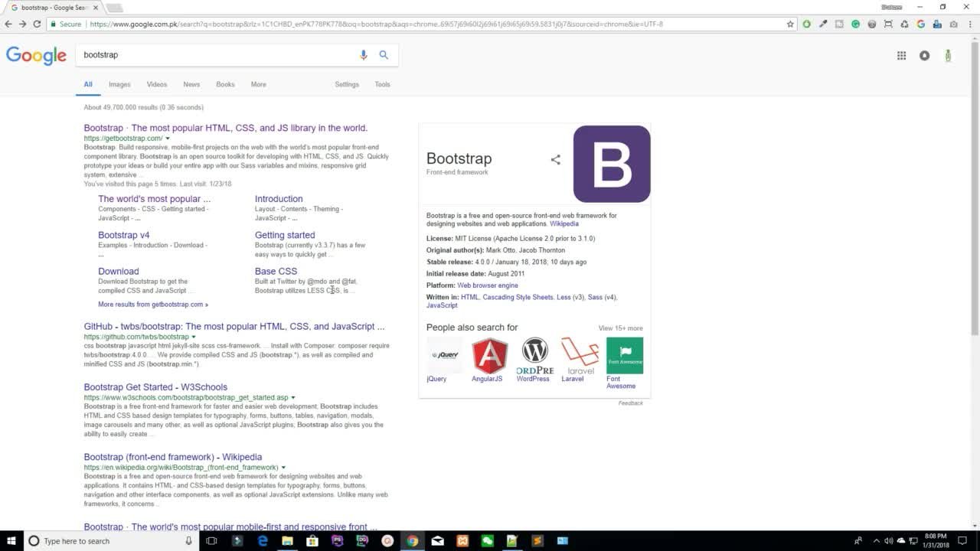Expand dropdown arrow next to getbootstrap.com URL
The width and height of the screenshot is (980, 551).
pyautogui.click(x=168, y=139)
